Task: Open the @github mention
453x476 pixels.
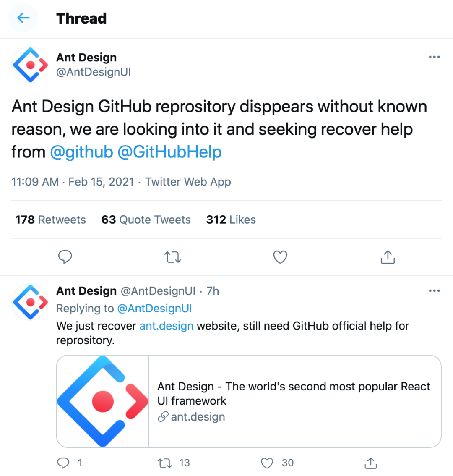Action: tap(82, 152)
